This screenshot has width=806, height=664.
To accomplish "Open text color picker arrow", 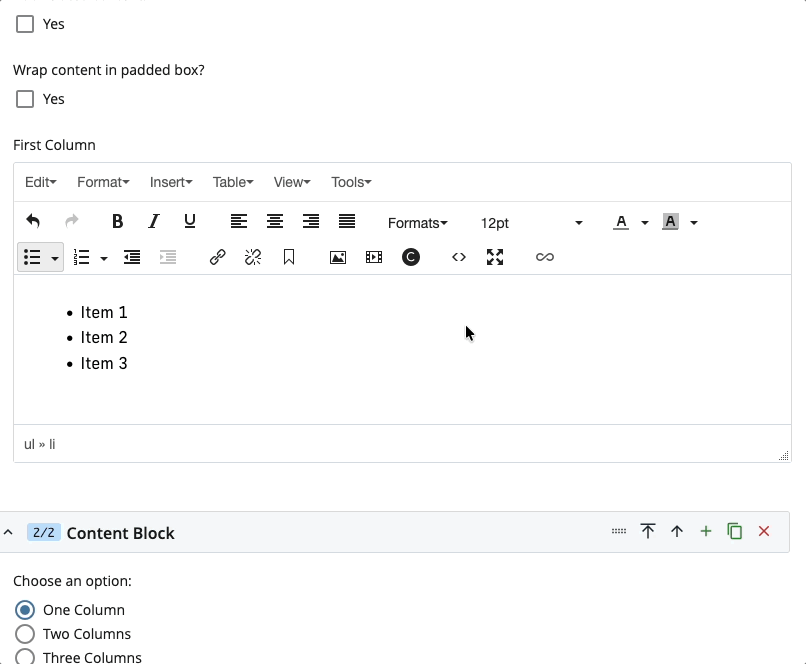I will pos(645,223).
